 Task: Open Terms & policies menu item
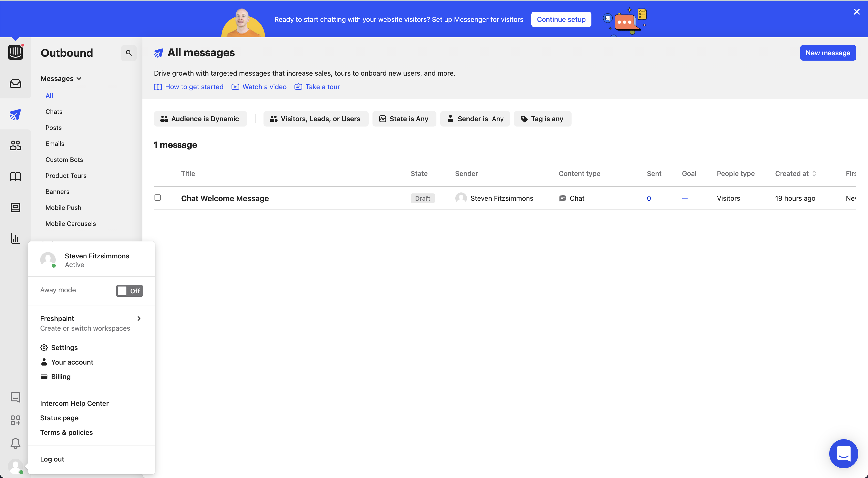pos(66,432)
